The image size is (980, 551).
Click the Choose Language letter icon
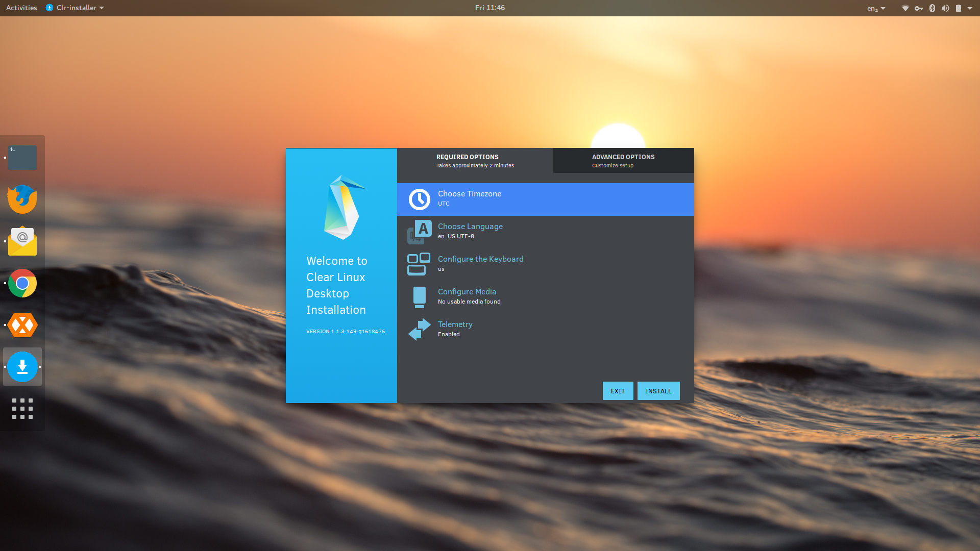pos(419,232)
